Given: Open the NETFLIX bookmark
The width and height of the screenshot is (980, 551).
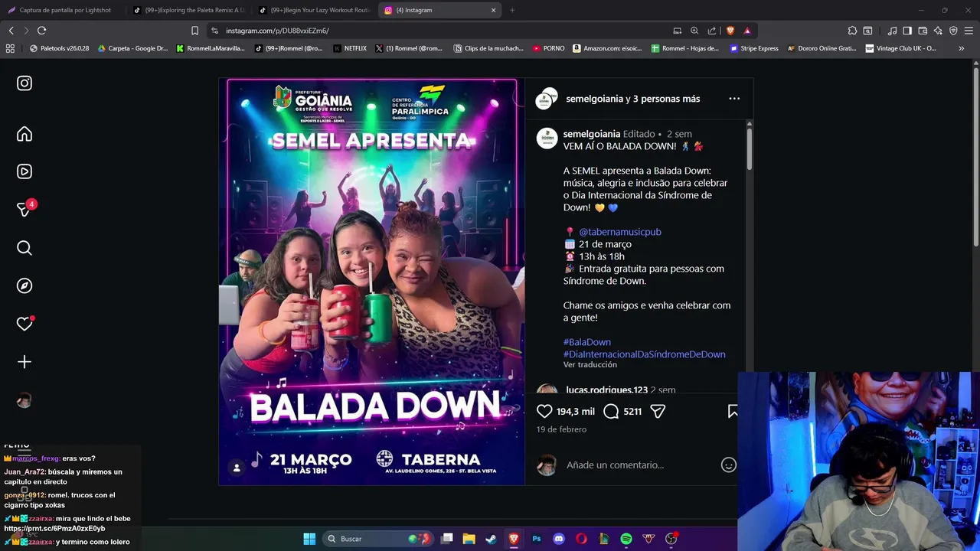Looking at the screenshot, I should [350, 48].
